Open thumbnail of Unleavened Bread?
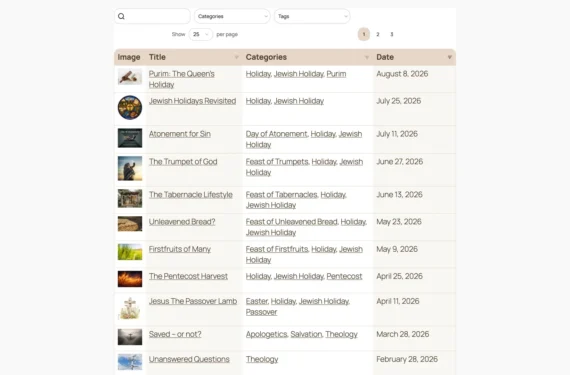The image size is (570, 375). (130, 224)
